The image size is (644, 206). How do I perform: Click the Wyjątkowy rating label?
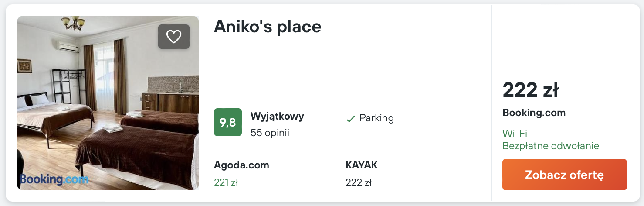click(x=277, y=117)
